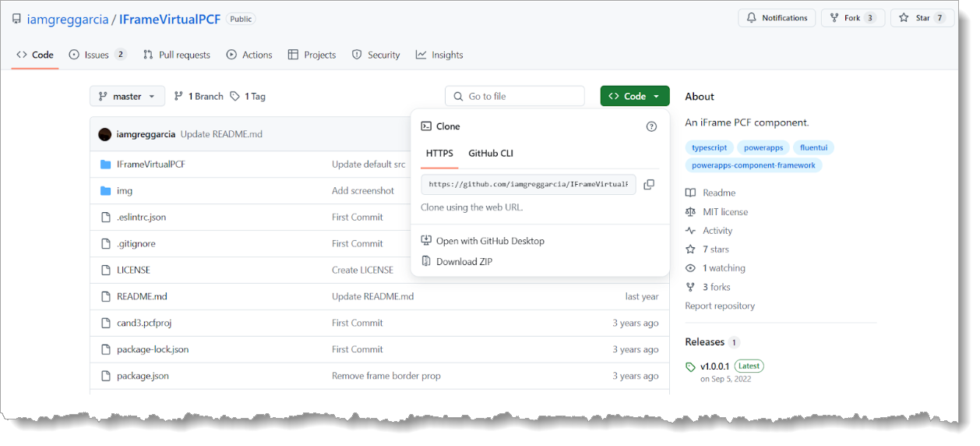This screenshot has width=980, height=446.
Task: Open the Security tab
Action: click(x=375, y=55)
